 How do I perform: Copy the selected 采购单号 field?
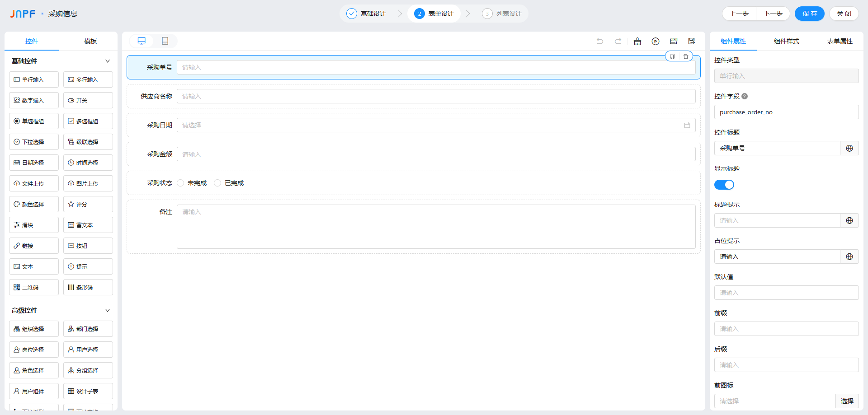pyautogui.click(x=672, y=56)
